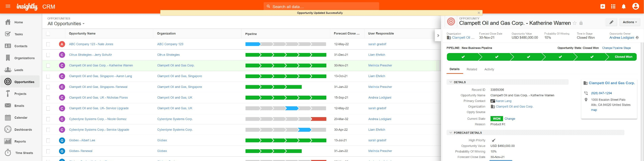The image size is (644, 161).
Task: Select the UK - Nicholas Flores row checkbox
Action: [x=48, y=98]
